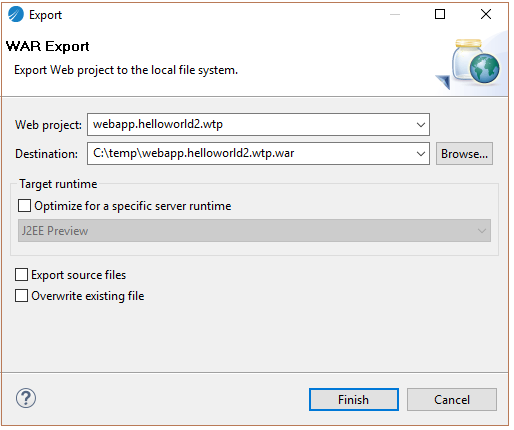Maximize the Export dialog window

pos(440,14)
